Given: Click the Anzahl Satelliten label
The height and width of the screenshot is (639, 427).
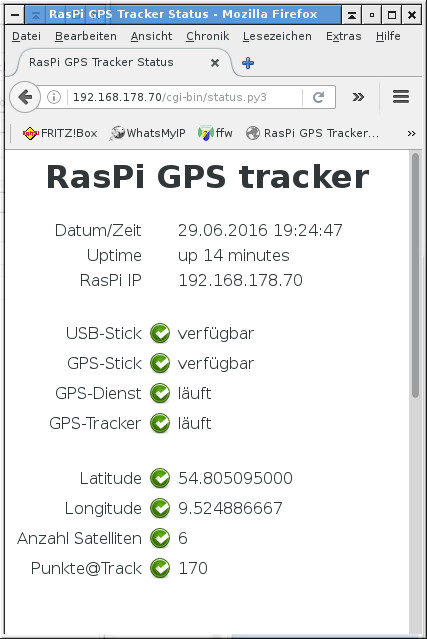Looking at the screenshot, I should click(x=79, y=538).
